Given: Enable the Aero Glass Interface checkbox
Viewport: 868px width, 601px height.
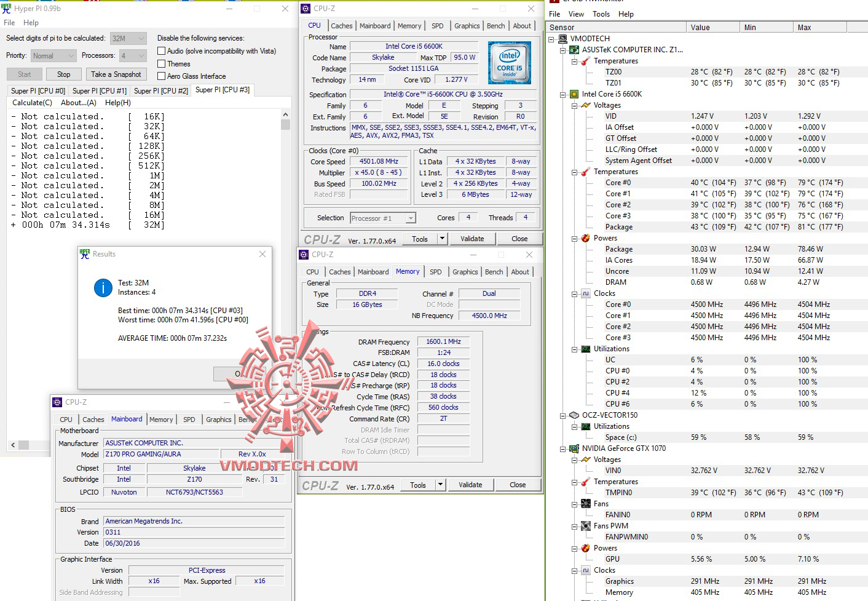Looking at the screenshot, I should 161,76.
